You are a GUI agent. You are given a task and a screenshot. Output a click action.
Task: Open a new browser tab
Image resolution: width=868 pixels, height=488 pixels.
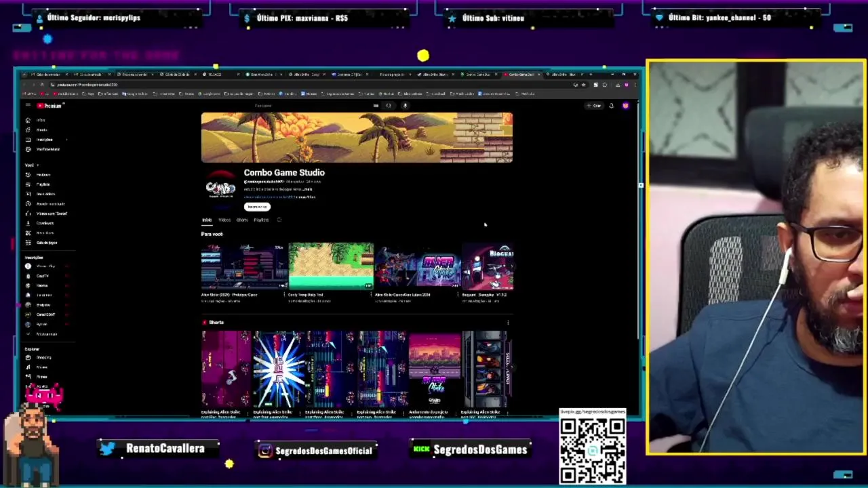(x=591, y=75)
